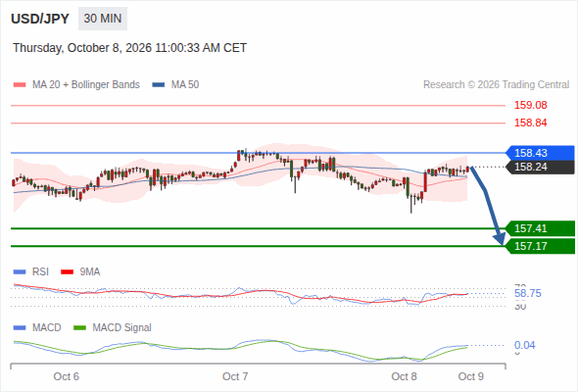The image size is (578, 392).
Task: Click the USD/JPY pair title
Action: (40, 19)
